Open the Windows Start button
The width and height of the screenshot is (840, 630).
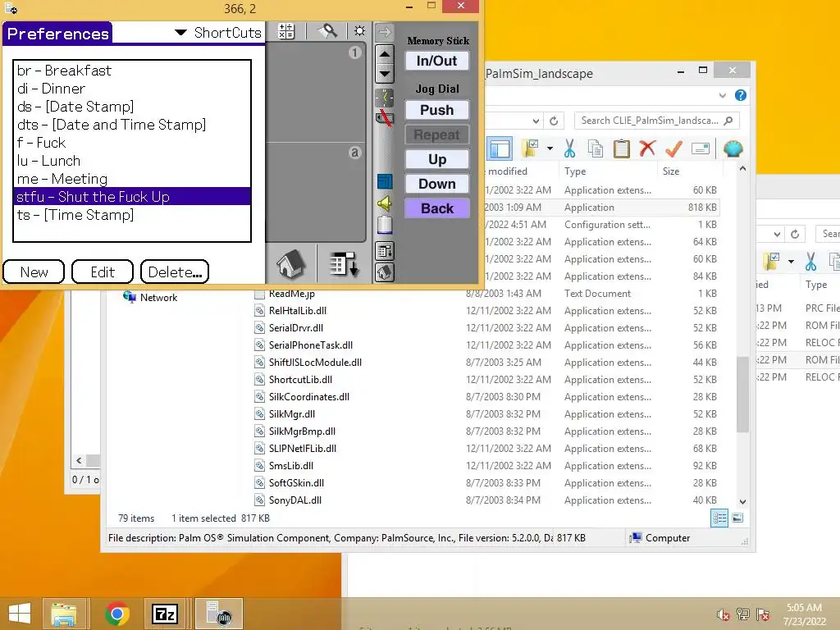click(20, 614)
